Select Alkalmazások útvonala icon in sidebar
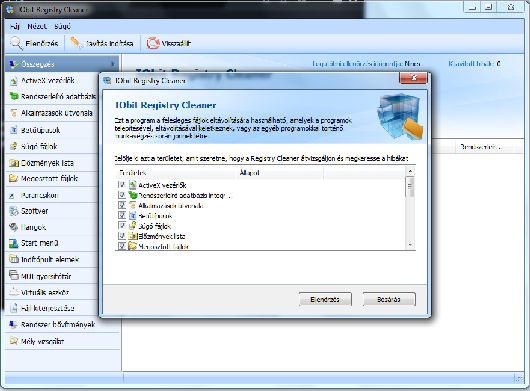 pos(13,113)
